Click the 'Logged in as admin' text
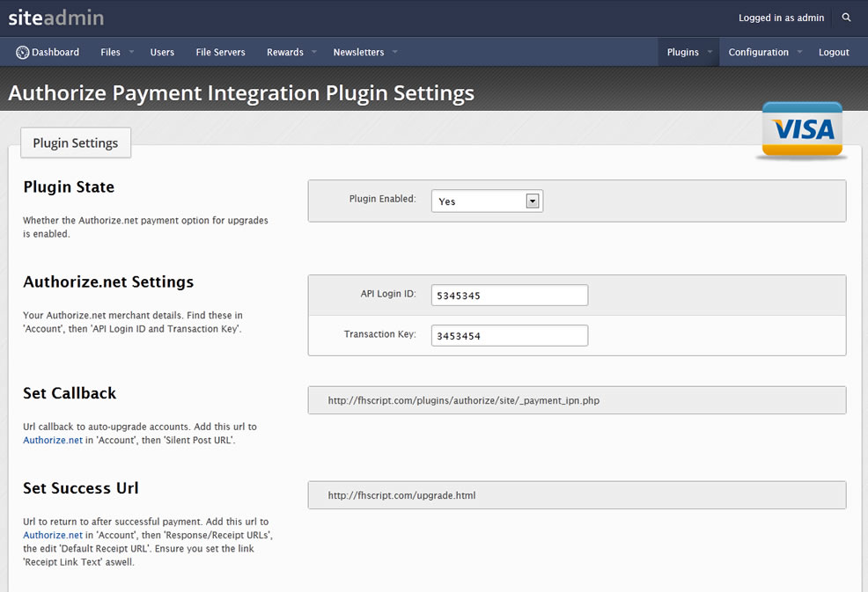 (x=781, y=18)
